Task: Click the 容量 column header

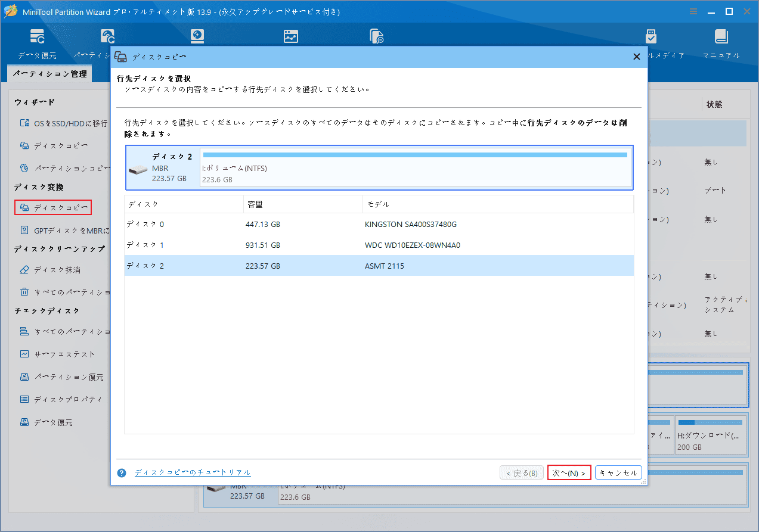Action: click(x=303, y=204)
